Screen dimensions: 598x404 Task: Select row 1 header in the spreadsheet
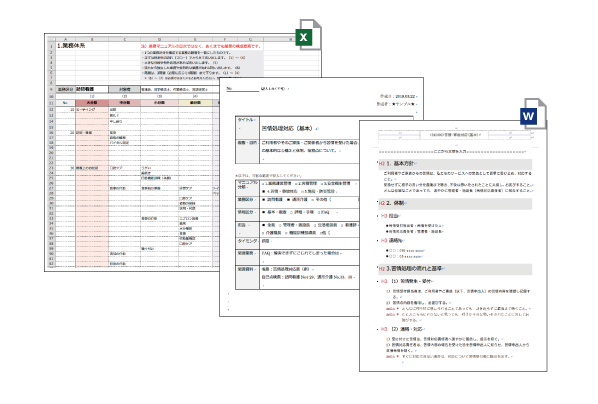point(51,46)
